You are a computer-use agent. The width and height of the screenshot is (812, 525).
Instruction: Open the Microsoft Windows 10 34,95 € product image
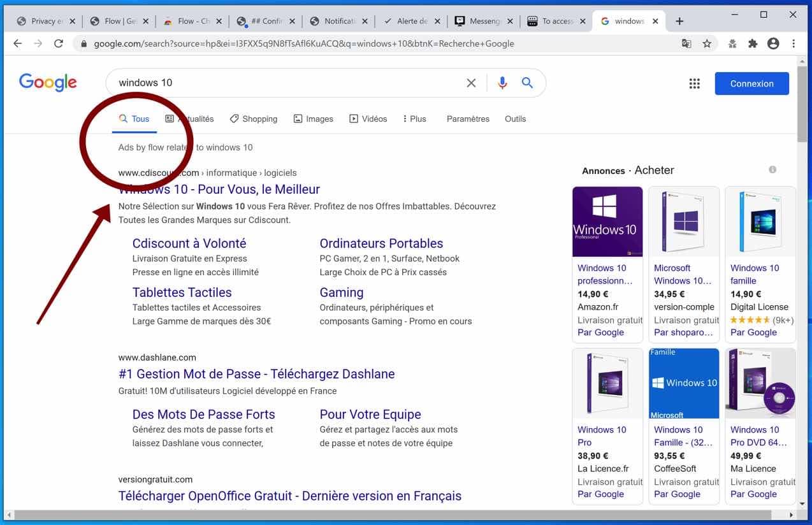click(684, 221)
